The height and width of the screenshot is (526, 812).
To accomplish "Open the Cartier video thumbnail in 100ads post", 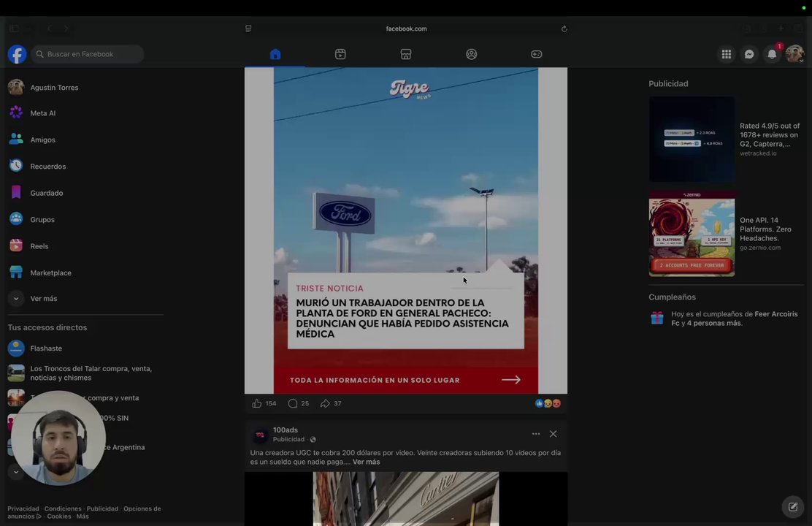I will [x=406, y=498].
